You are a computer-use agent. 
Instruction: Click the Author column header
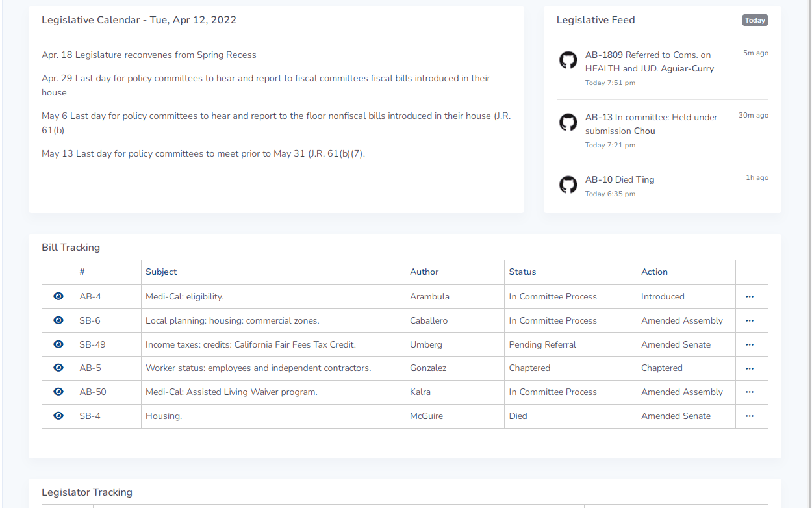click(x=424, y=272)
